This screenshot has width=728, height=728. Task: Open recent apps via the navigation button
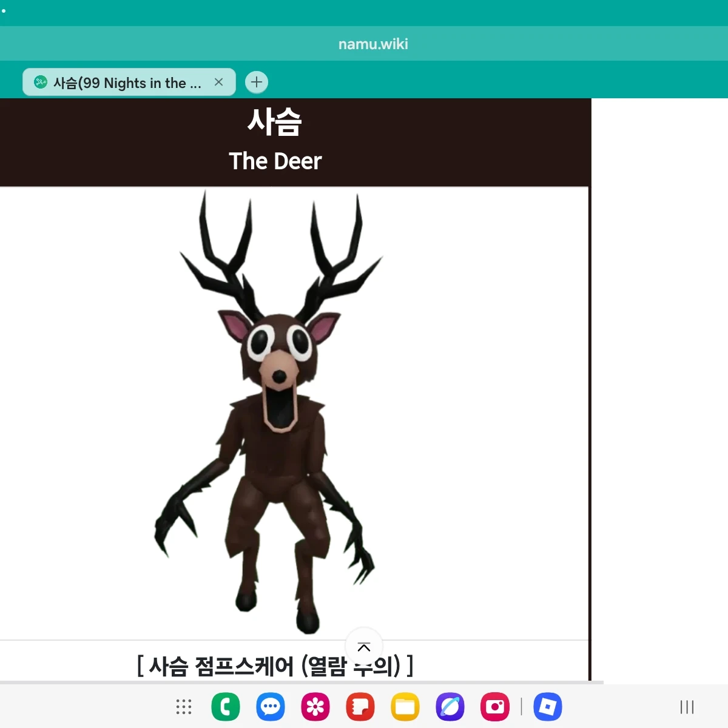pyautogui.click(x=686, y=707)
